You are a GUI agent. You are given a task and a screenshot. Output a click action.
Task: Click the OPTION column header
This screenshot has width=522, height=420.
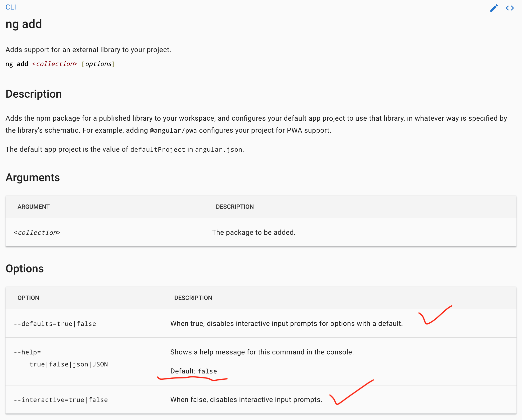(x=28, y=298)
